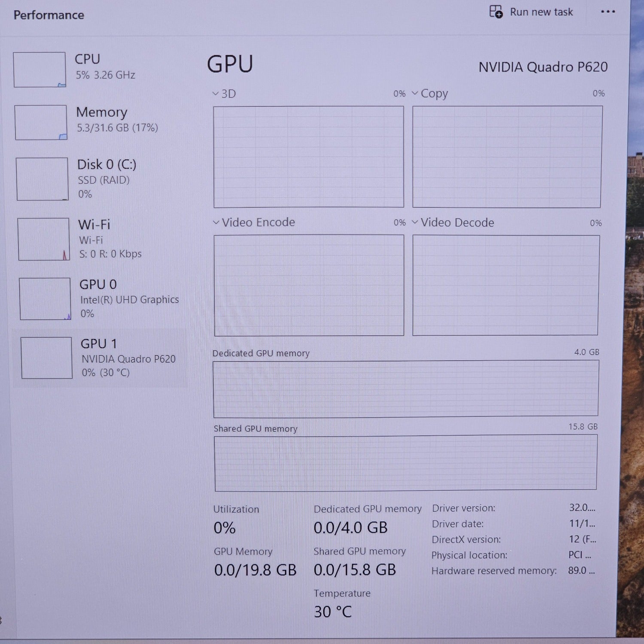Click the Copy engine usage graph
644x644 pixels.
point(507,157)
